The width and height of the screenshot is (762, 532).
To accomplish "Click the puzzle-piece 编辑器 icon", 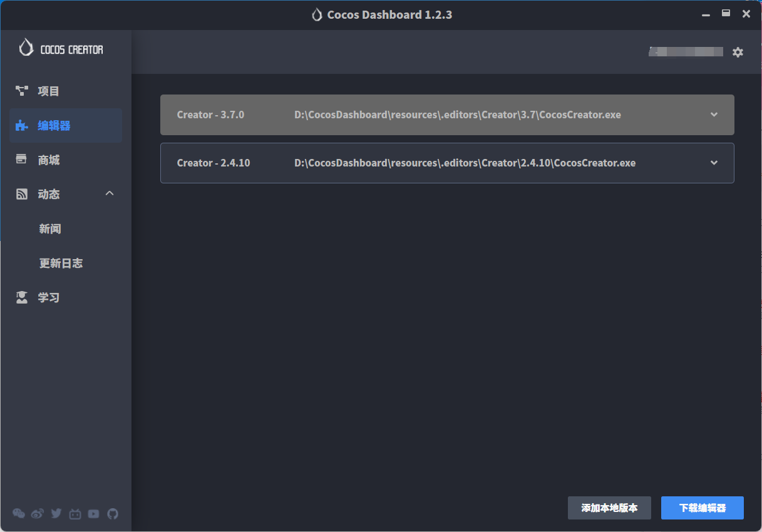I will (x=22, y=126).
